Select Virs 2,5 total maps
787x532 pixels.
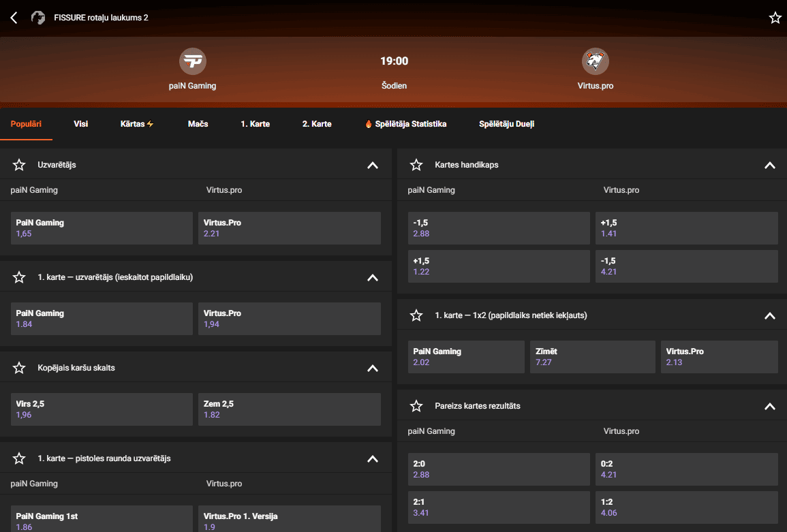(x=102, y=409)
